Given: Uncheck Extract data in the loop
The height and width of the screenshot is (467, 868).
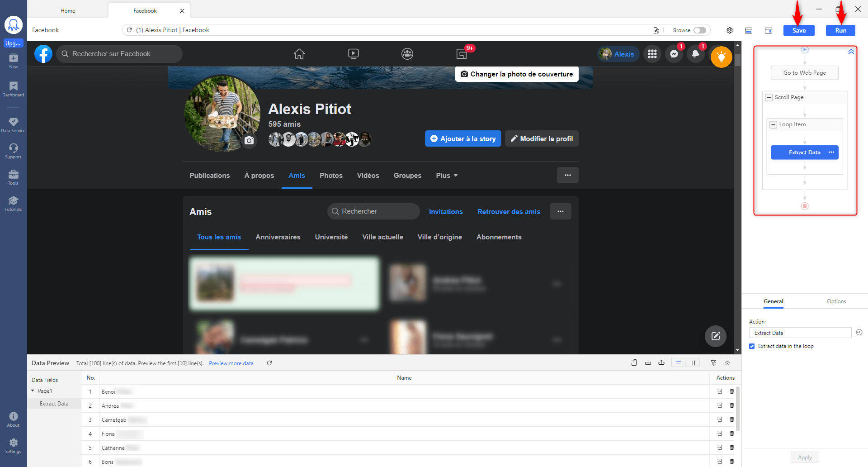Looking at the screenshot, I should point(752,346).
